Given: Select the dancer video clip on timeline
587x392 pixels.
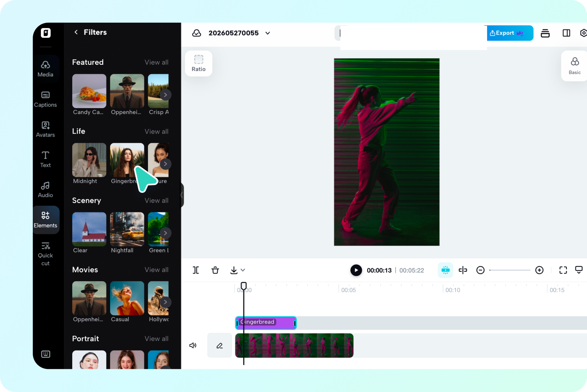Looking at the screenshot, I should (294, 346).
